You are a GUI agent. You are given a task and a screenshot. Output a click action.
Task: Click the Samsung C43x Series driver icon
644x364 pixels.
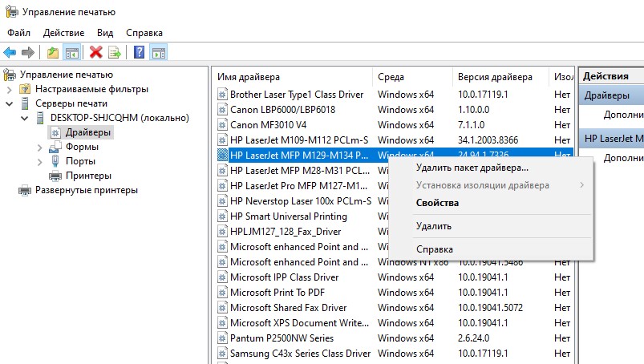point(222,354)
